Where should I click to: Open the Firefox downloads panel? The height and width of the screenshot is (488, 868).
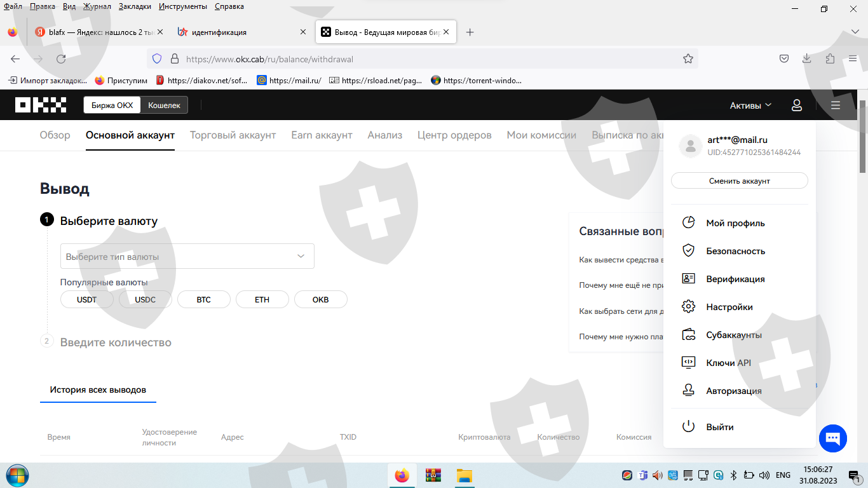pos(807,59)
